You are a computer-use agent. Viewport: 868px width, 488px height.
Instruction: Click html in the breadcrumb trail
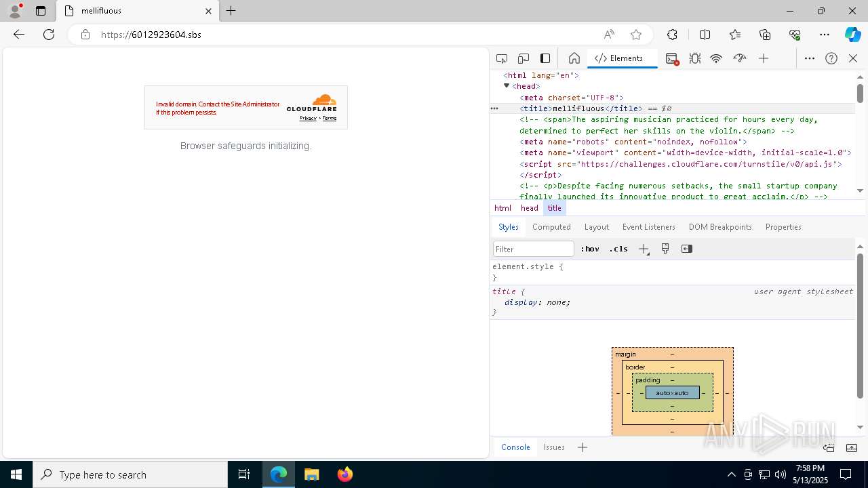point(502,208)
